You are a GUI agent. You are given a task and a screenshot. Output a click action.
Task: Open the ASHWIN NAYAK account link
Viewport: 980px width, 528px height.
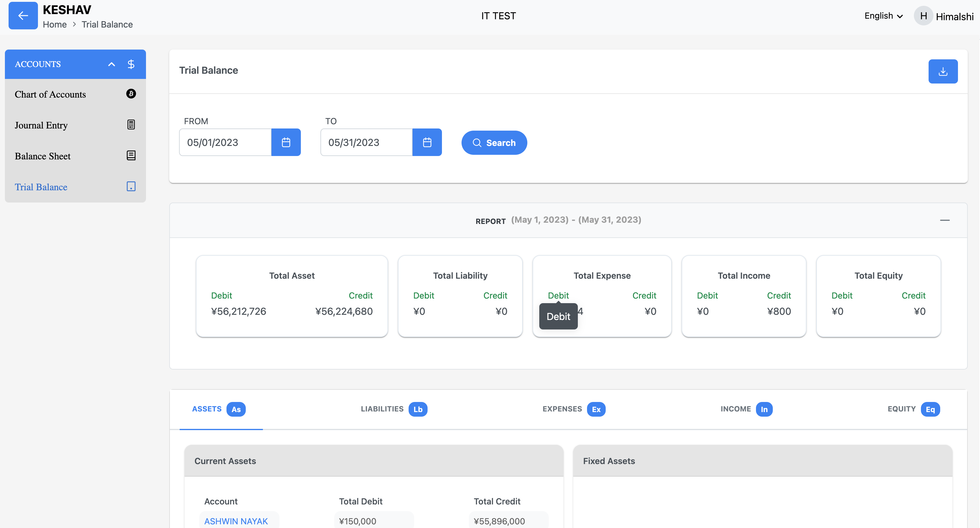tap(236, 521)
